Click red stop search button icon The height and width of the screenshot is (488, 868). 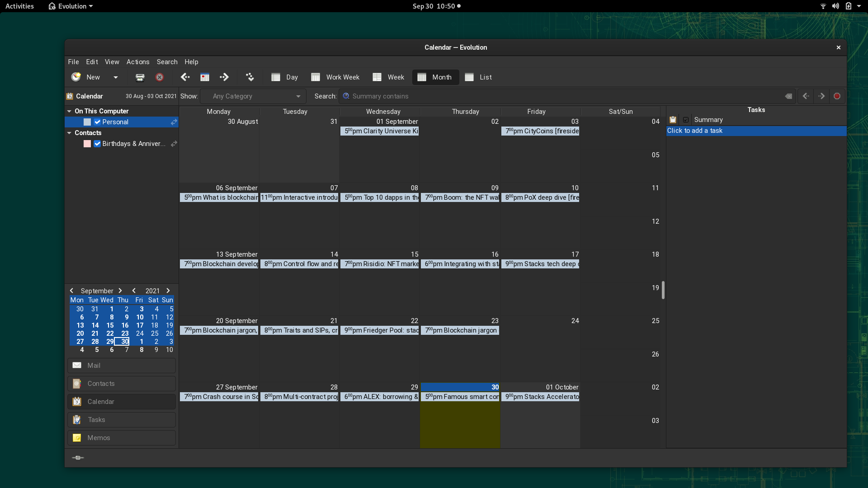coord(837,96)
